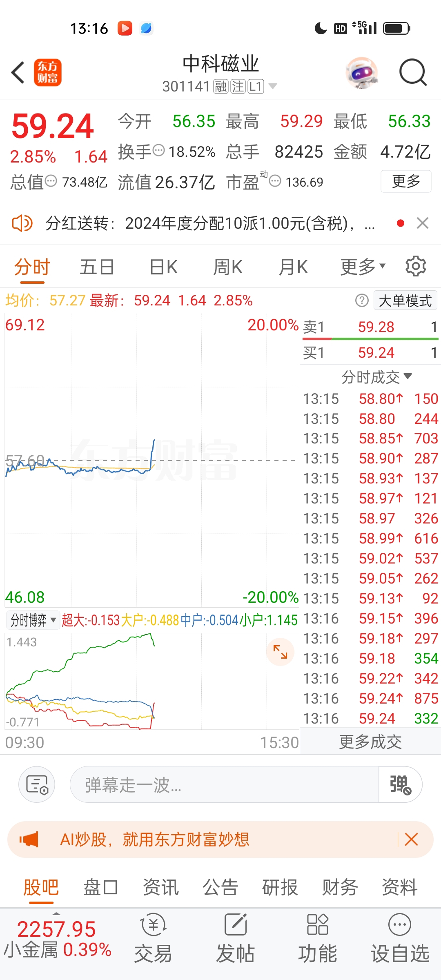Expand the 更多 chart period dropdown
Screen dimensions: 441x980
click(363, 267)
